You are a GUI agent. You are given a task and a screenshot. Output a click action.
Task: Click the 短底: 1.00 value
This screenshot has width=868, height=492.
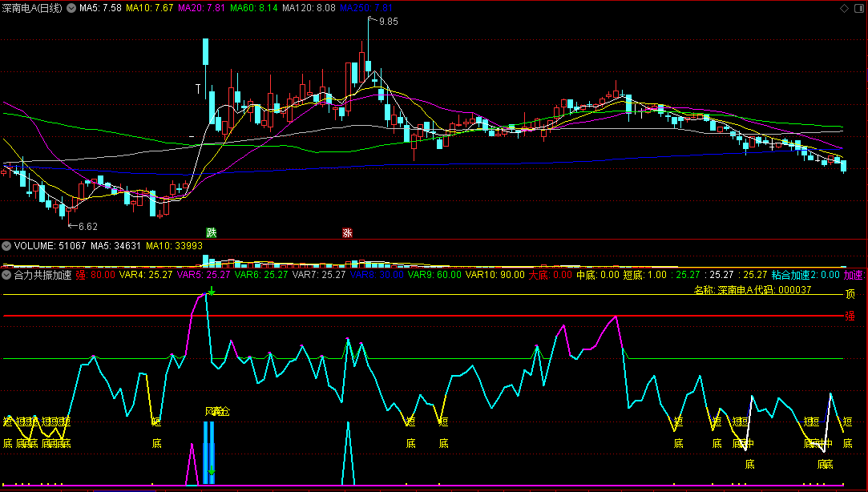645,275
